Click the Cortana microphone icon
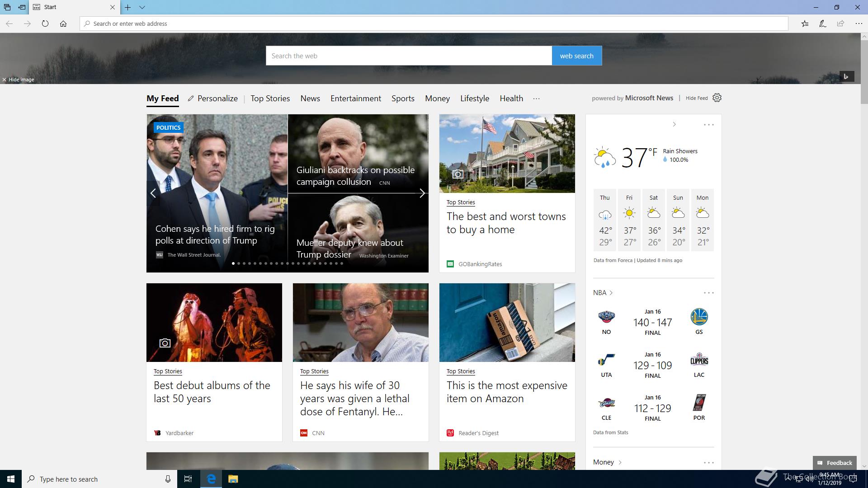Viewport: 868px width, 488px height. tap(168, 479)
